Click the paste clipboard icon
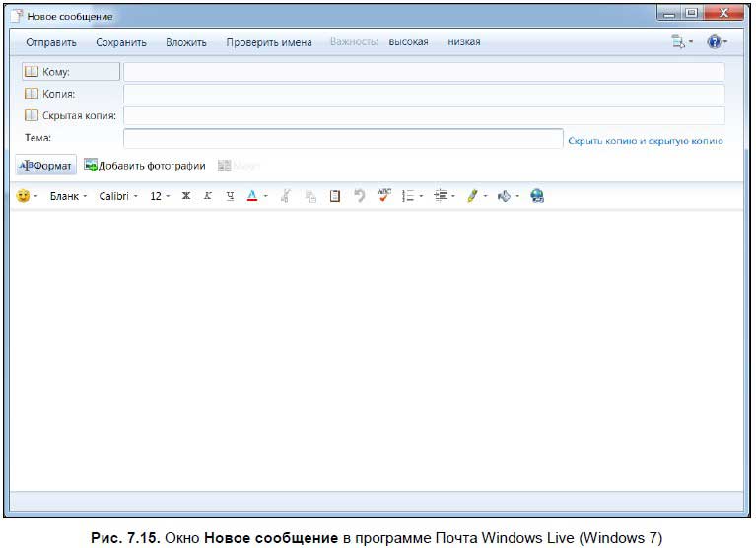The height and width of the screenshot is (548, 756). pos(334,196)
